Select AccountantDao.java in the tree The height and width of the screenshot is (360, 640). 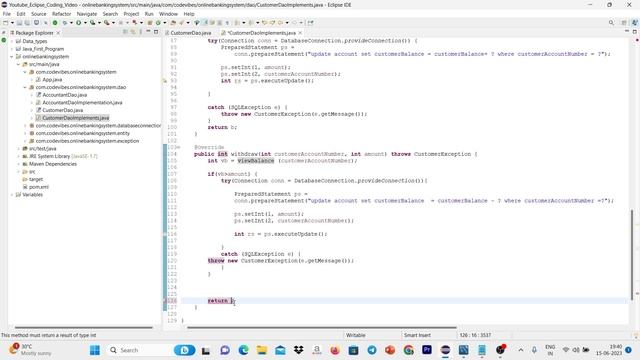64,95
